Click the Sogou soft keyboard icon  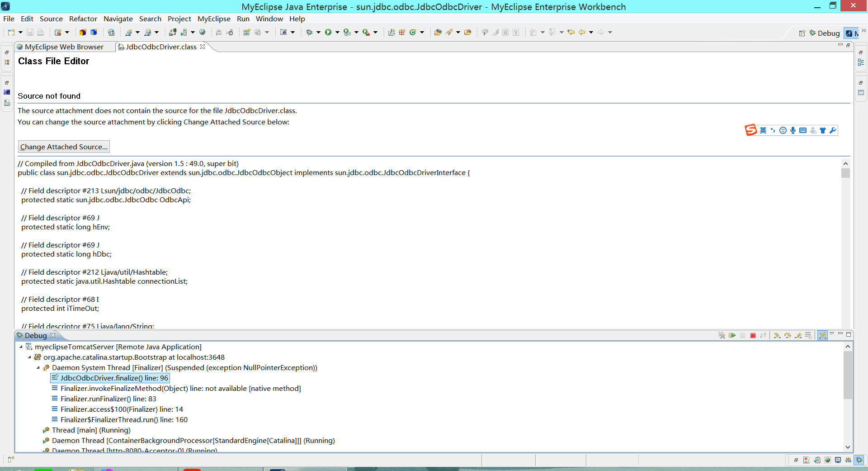(803, 130)
